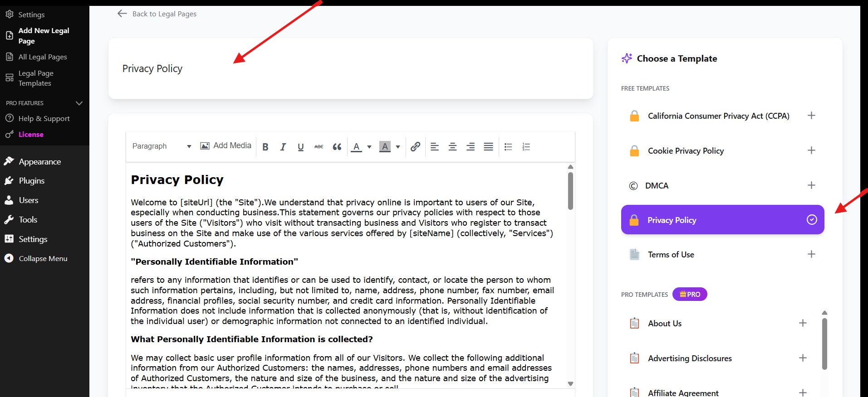Toggle the selected Privacy Policy template checkmark
Image resolution: width=868 pixels, height=397 pixels.
click(x=812, y=220)
